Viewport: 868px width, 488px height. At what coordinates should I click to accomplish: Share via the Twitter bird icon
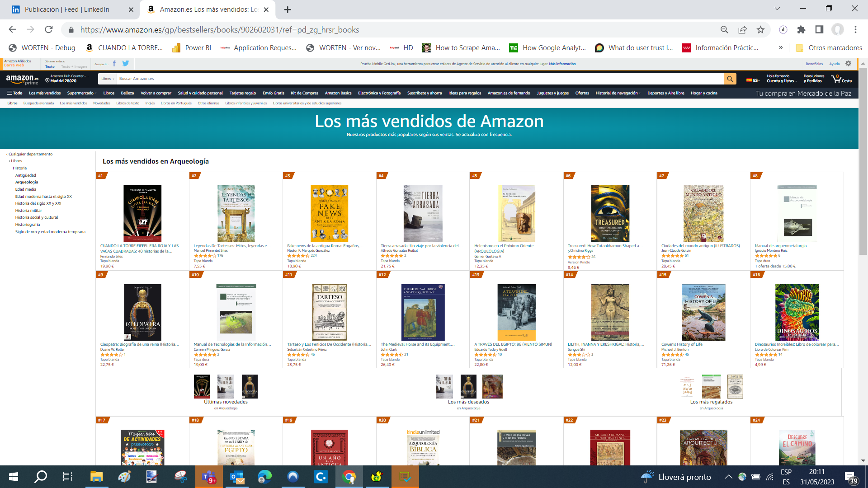[x=126, y=64]
